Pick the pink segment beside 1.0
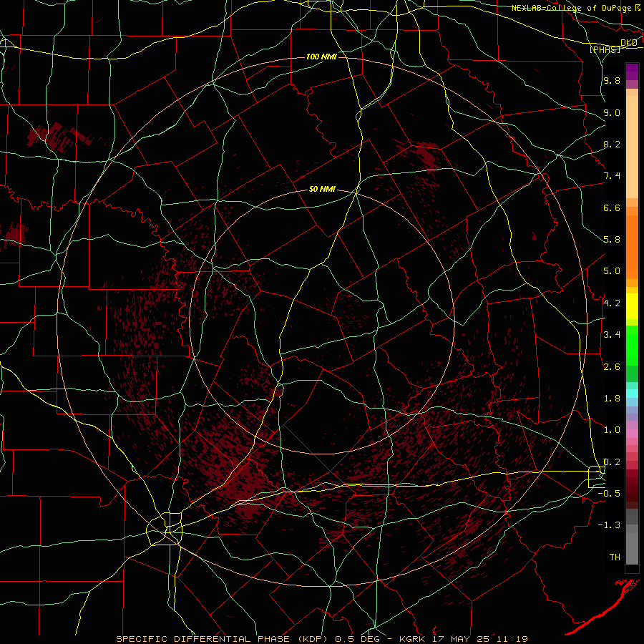The height and width of the screenshot is (644, 644). click(x=632, y=434)
